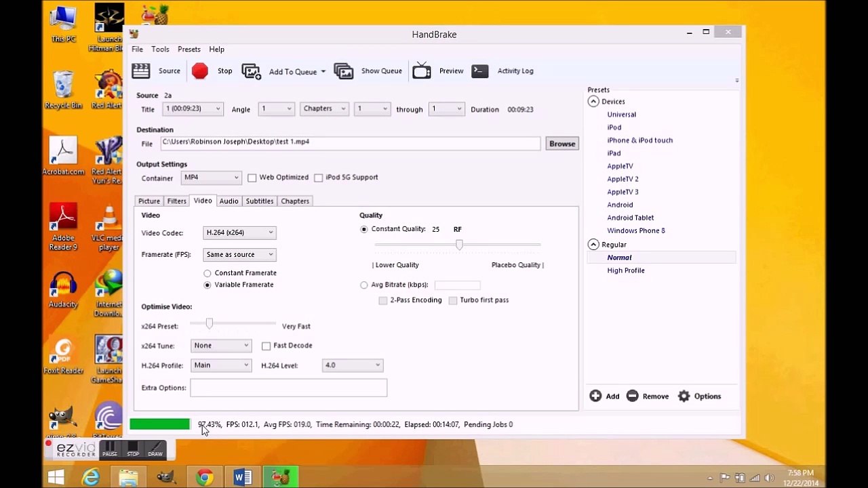Select the Recycle Bin desktop icon
This screenshot has height=488, width=868.
[x=63, y=89]
